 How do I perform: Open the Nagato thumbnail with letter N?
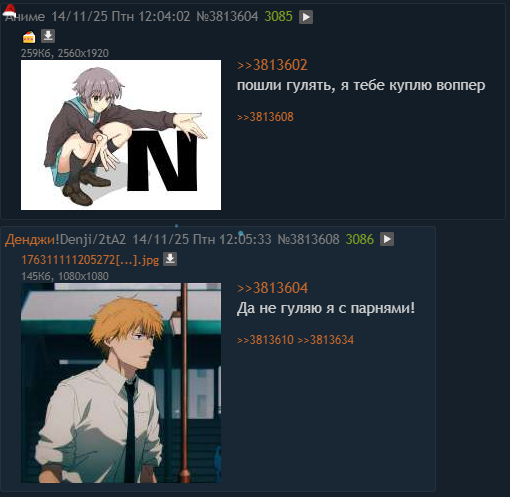pos(121,135)
